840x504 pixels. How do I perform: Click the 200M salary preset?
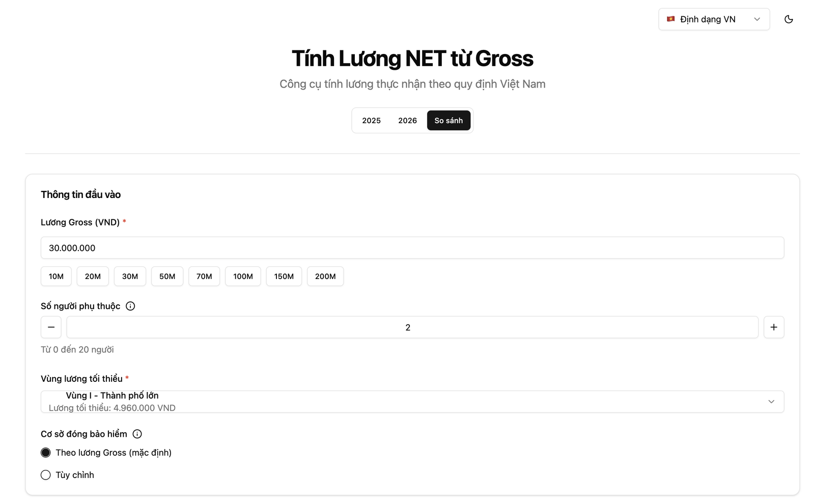tap(325, 276)
